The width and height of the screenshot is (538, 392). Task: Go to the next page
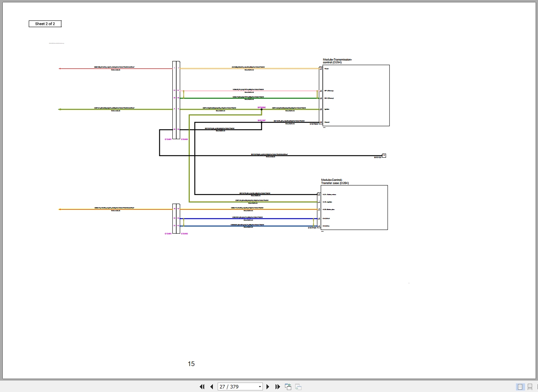tap(268, 386)
